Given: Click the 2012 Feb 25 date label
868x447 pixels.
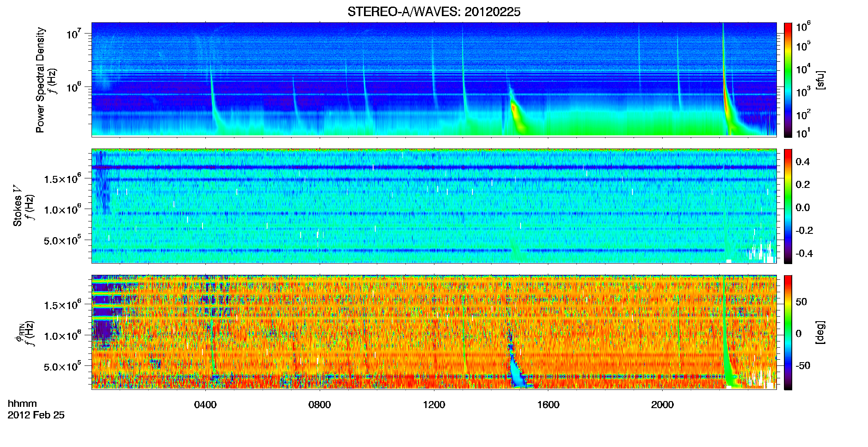Looking at the screenshot, I should [x=36, y=415].
